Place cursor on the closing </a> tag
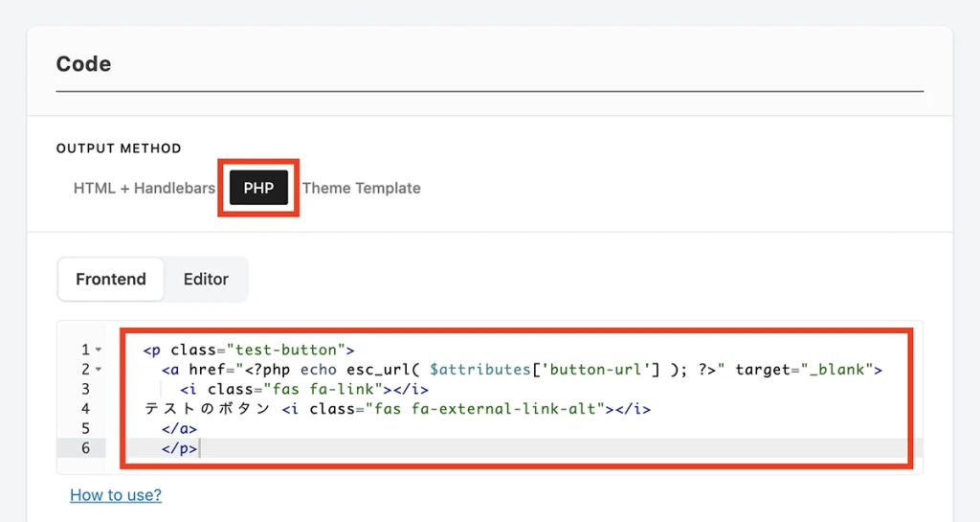 click(x=180, y=429)
